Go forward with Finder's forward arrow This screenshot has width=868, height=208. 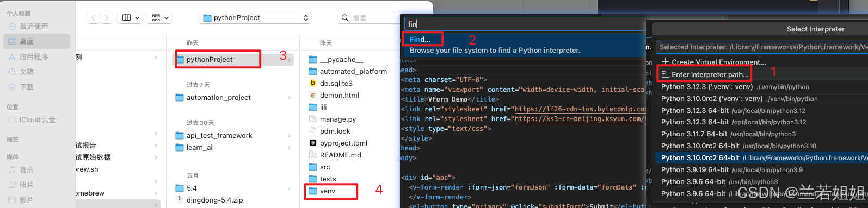107,18
